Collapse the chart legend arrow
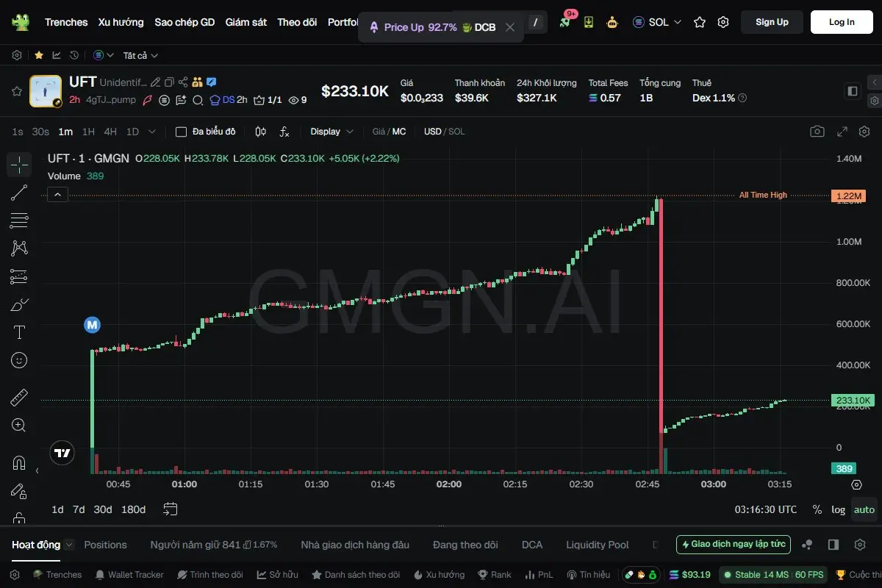This screenshot has height=588, width=882. pyautogui.click(x=57, y=194)
